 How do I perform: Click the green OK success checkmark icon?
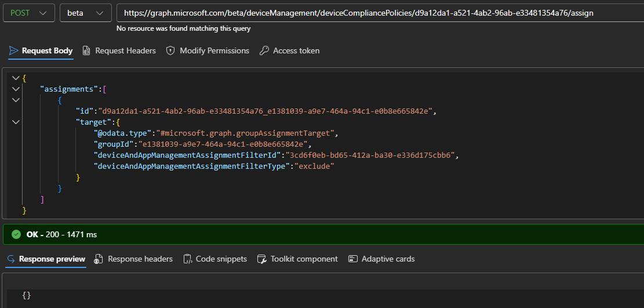click(16, 234)
